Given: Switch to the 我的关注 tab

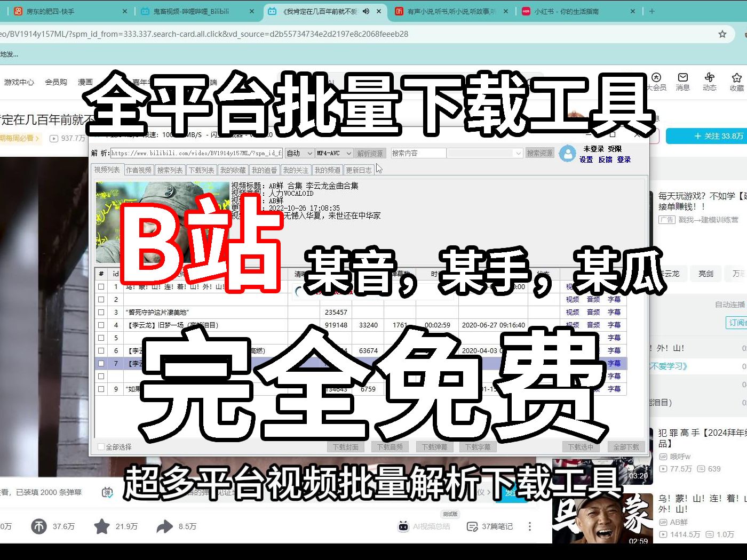Looking at the screenshot, I should [296, 170].
